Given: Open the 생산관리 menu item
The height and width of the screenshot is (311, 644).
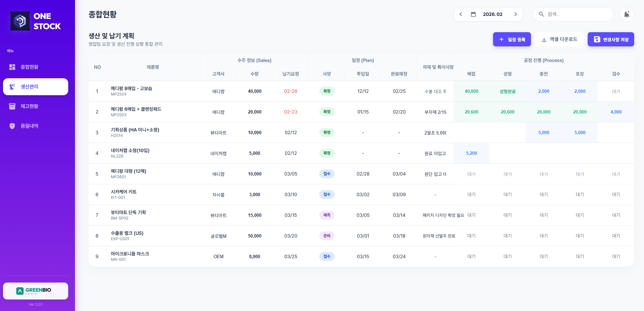Looking at the screenshot, I should coord(36,87).
